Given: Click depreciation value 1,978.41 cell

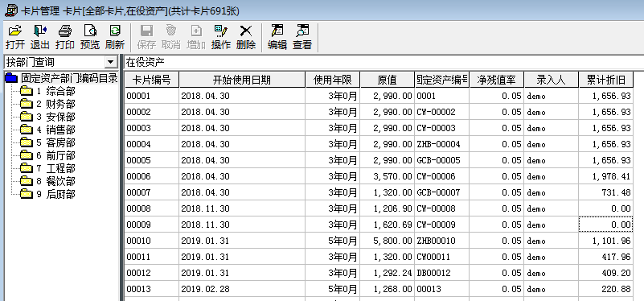Looking at the screenshot, I should [x=605, y=176].
